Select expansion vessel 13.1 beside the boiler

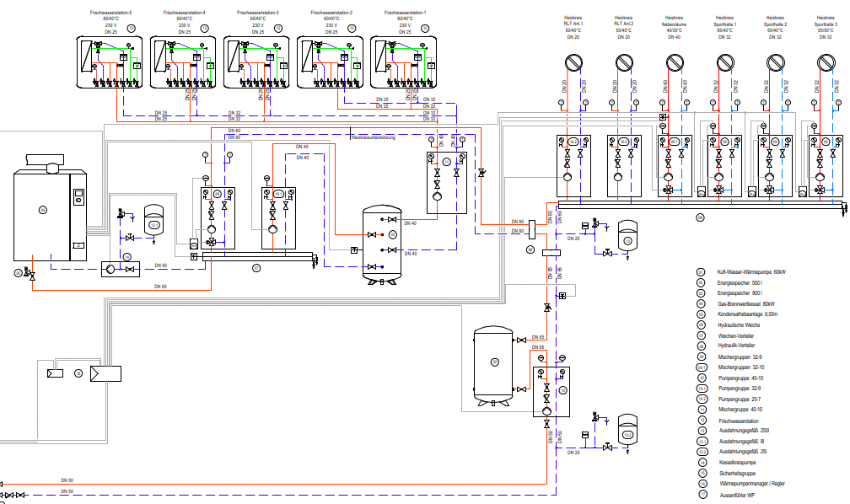(154, 221)
